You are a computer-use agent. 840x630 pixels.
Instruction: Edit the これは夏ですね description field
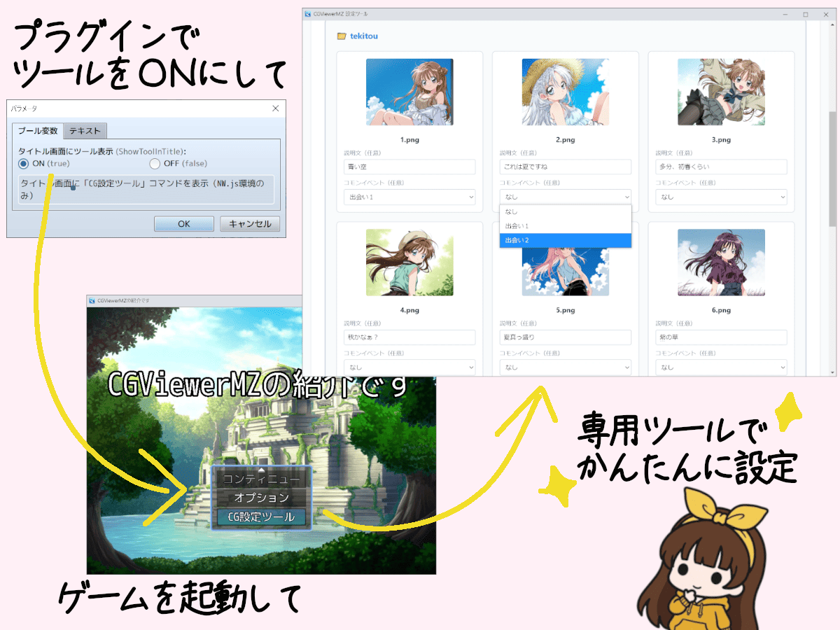click(x=566, y=167)
